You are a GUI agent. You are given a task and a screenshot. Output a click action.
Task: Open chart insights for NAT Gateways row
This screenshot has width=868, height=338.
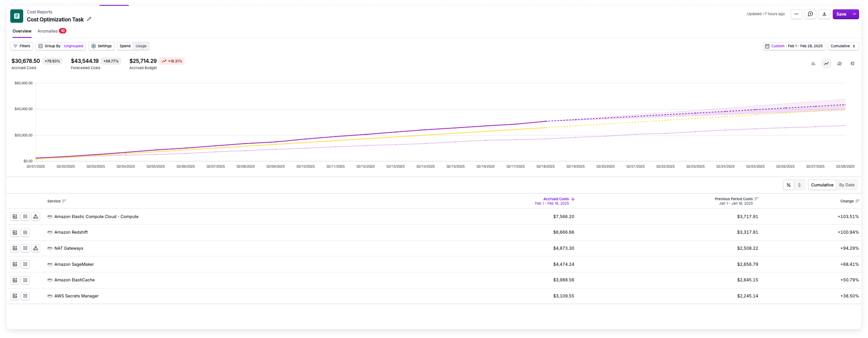(15, 248)
